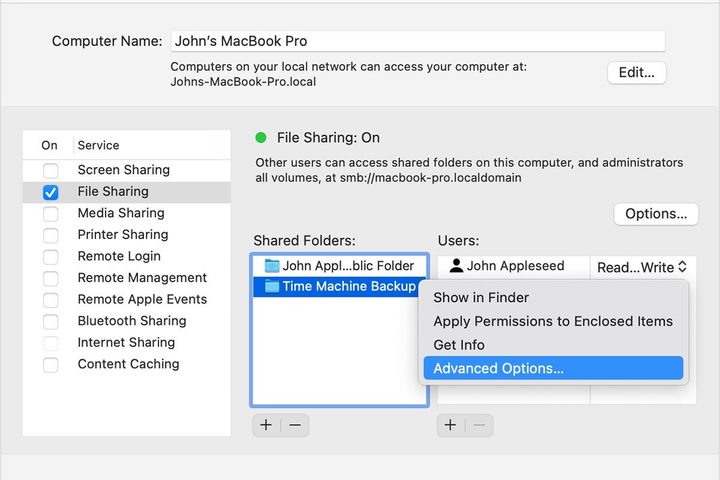
Task: Select the Remote Management service label
Action: 142,278
